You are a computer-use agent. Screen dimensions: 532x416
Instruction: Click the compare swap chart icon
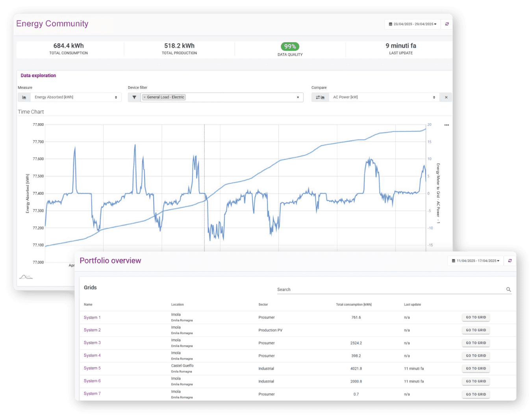pos(320,97)
